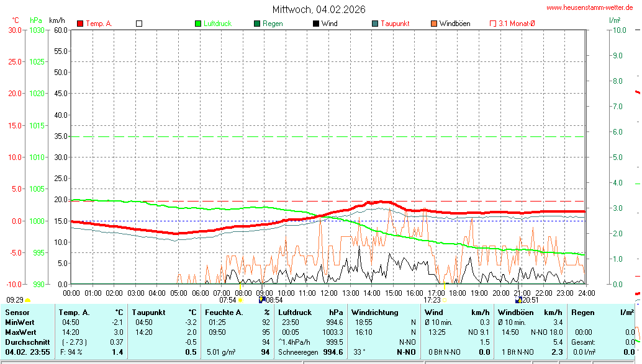Click the sun icon next to 09:29
Screen dimensions: 642x364
27,300
